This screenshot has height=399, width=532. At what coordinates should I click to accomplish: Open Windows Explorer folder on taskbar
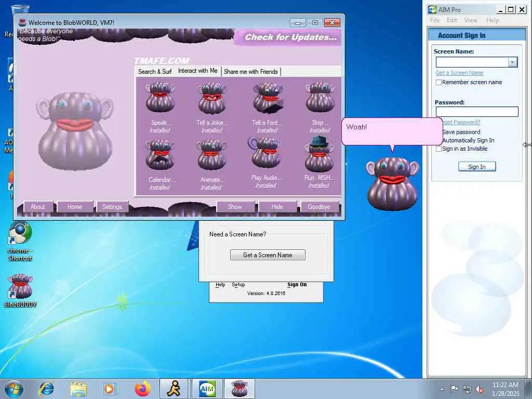pyautogui.click(x=78, y=389)
